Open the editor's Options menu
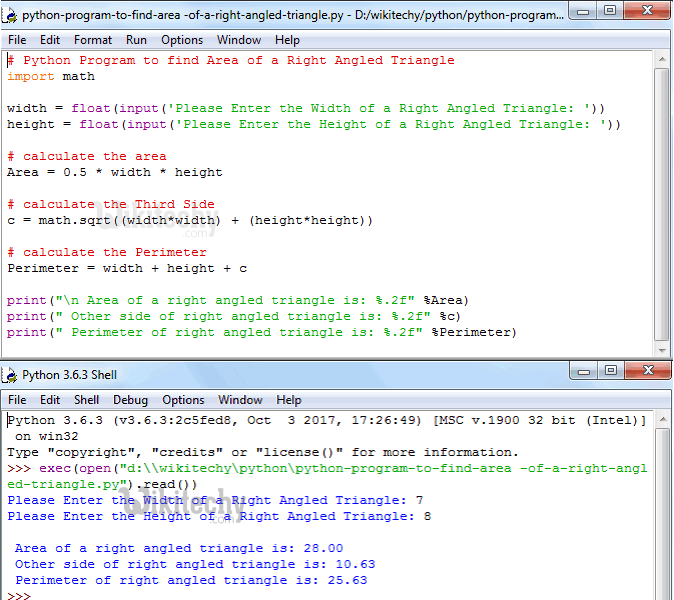The width and height of the screenshot is (674, 600). click(x=182, y=40)
